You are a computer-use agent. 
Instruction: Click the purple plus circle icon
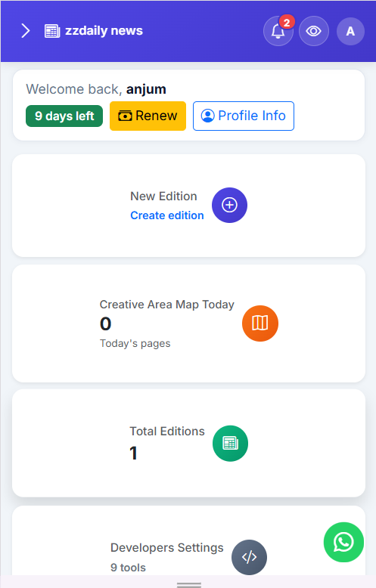coord(230,205)
